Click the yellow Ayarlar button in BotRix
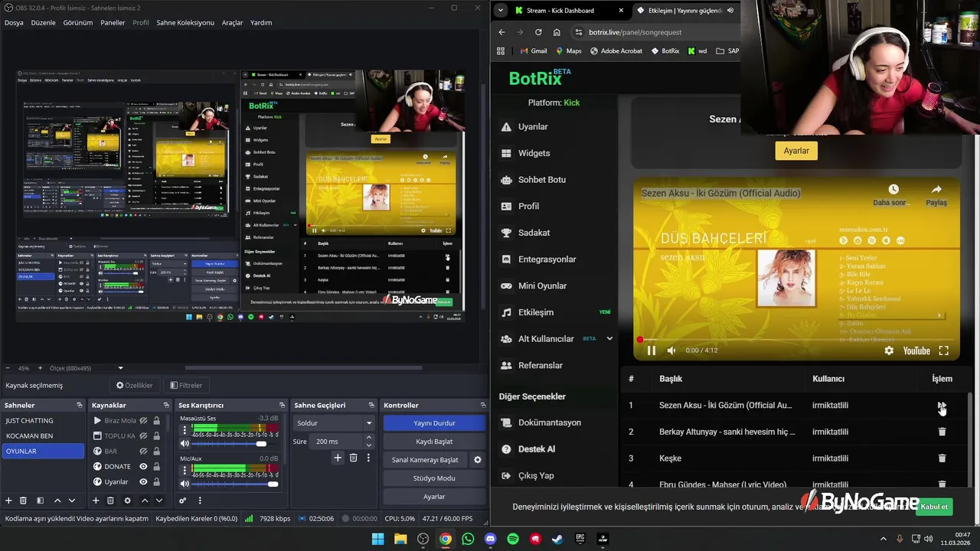Viewport: 980px width, 551px height. (x=796, y=151)
